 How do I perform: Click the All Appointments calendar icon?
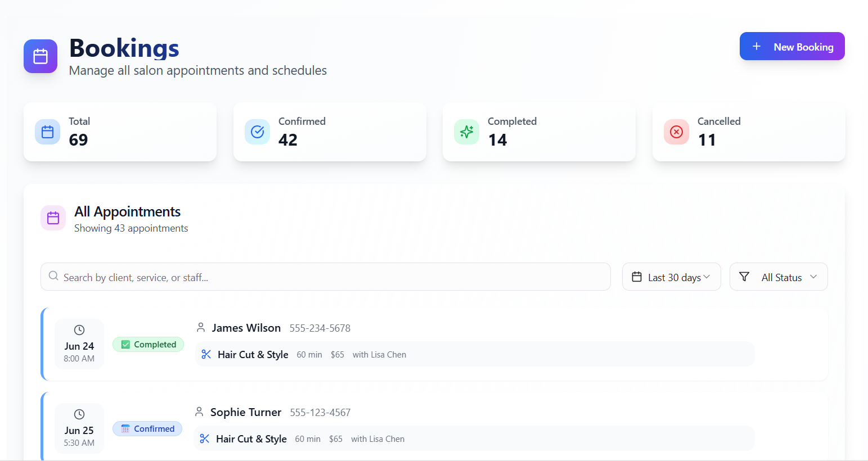(53, 218)
